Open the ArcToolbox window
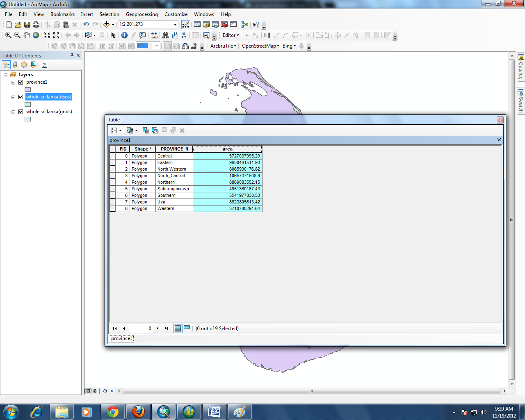 [224, 24]
